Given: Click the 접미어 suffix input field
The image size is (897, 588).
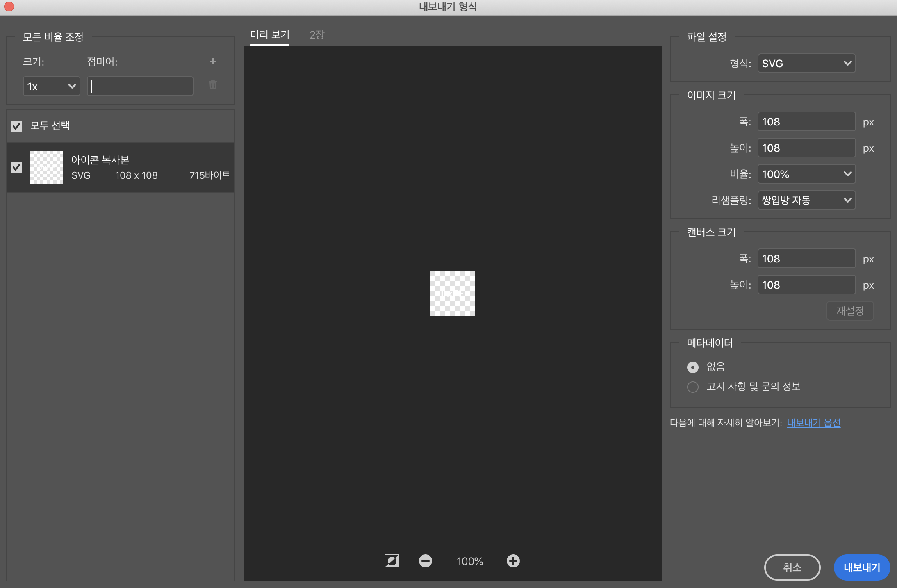Looking at the screenshot, I should tap(140, 87).
